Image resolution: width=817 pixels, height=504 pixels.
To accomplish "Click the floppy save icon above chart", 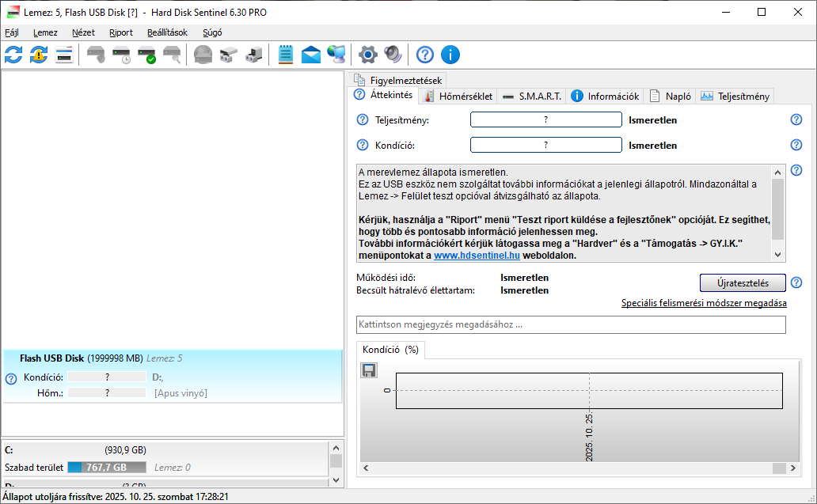I will coord(369,370).
